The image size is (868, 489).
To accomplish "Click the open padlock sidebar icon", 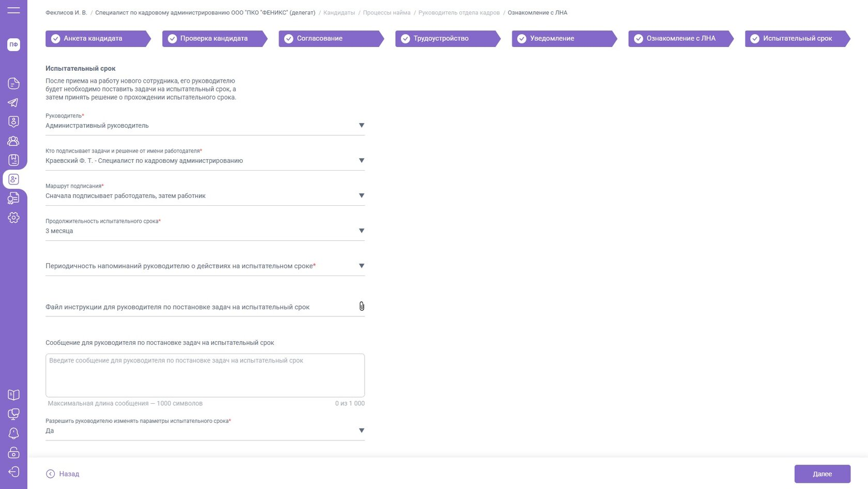I will (x=13, y=452).
